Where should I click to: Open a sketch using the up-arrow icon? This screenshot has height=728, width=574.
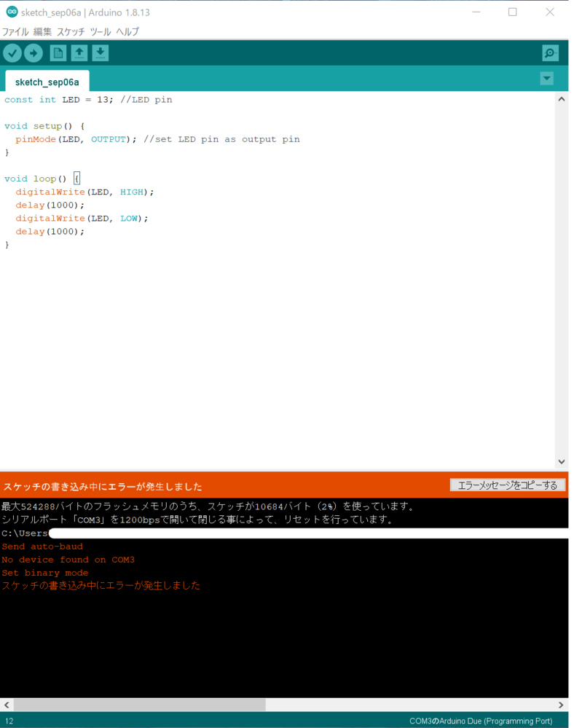pos(79,52)
